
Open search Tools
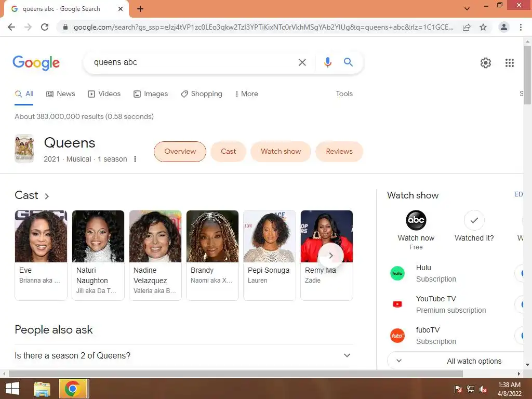pos(344,94)
